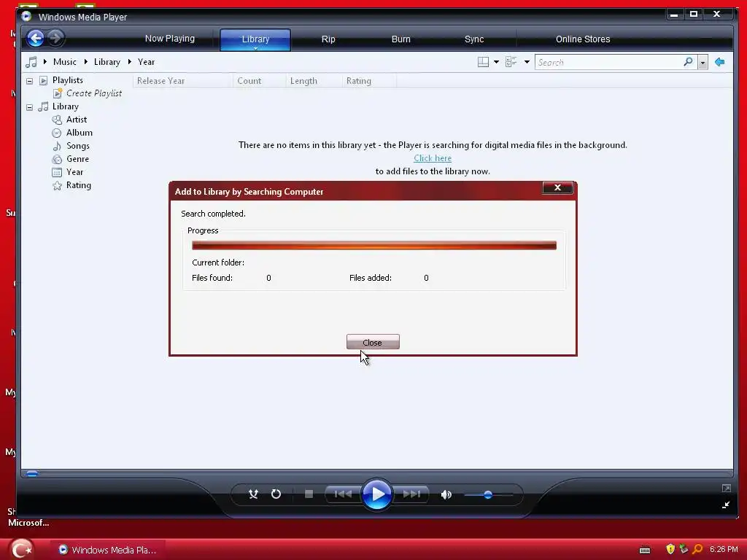Skip to the Previous track

(x=343, y=494)
